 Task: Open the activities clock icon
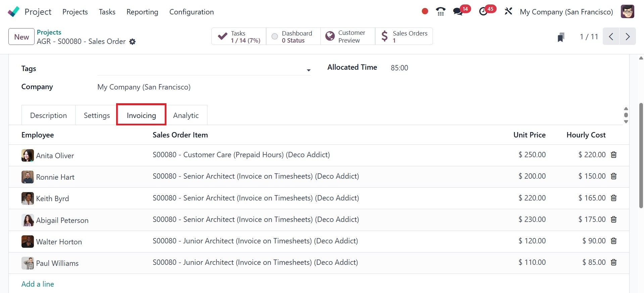[483, 12]
